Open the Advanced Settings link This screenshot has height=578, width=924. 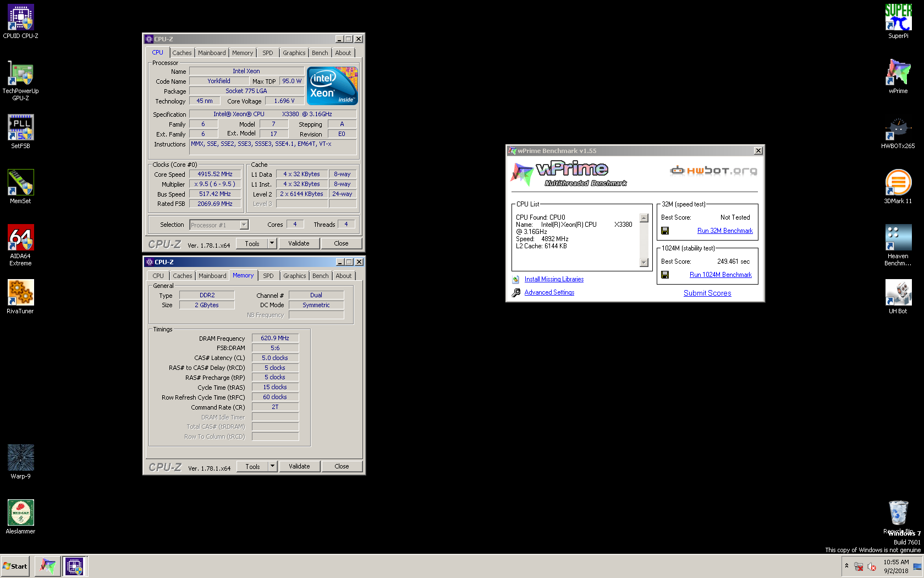(549, 293)
